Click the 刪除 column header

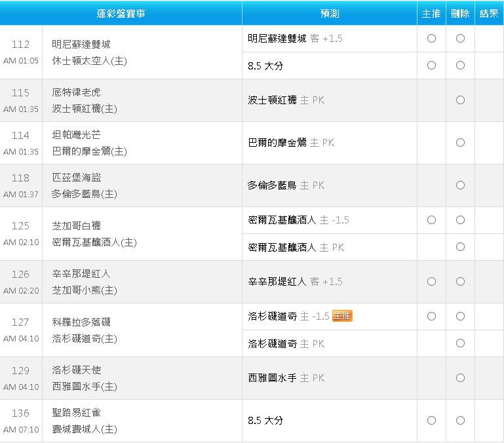tap(460, 13)
